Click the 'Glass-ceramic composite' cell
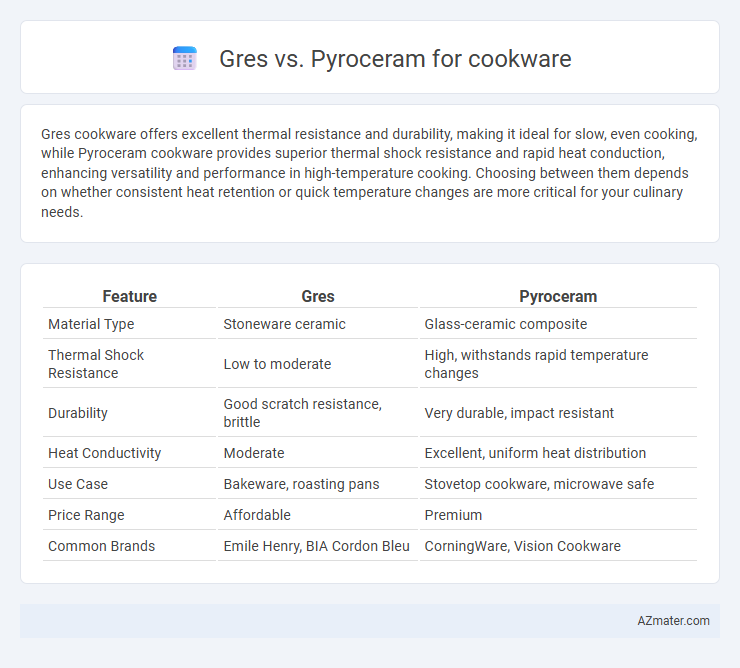Image resolution: width=740 pixels, height=668 pixels. [505, 324]
